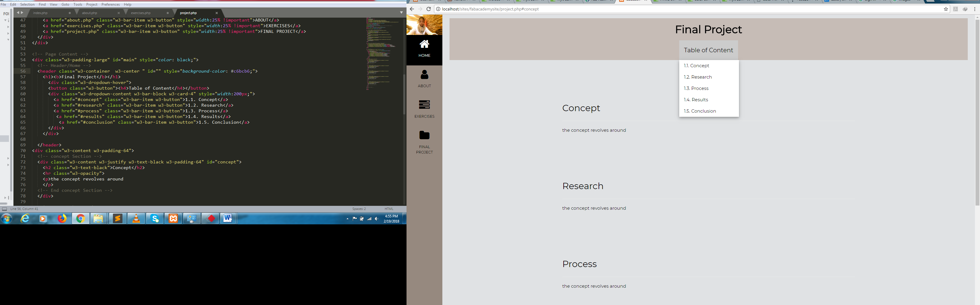980x305 pixels.
Task: View site information icon in the address bar
Action: tap(438, 9)
